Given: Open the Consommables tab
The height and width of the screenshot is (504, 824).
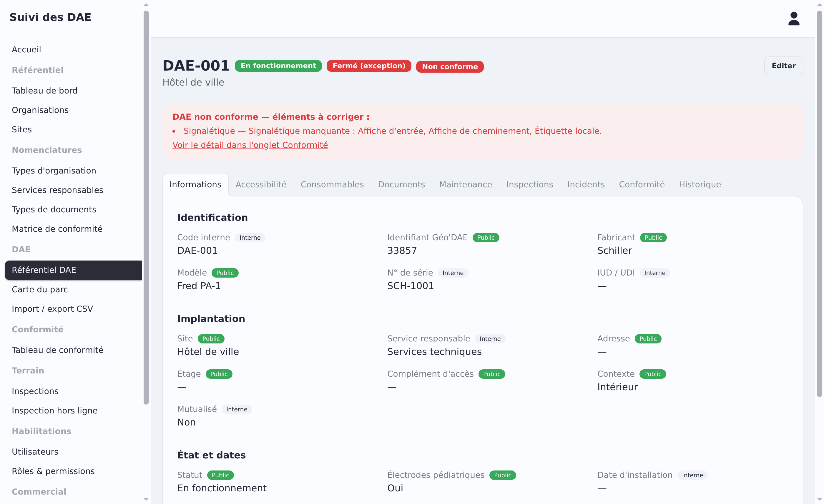Looking at the screenshot, I should pyautogui.click(x=332, y=184).
